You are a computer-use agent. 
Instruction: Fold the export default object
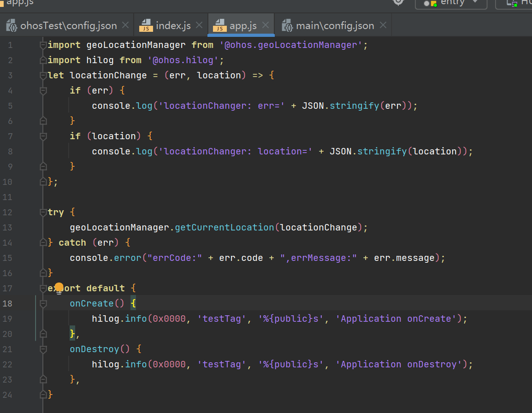pos(43,289)
